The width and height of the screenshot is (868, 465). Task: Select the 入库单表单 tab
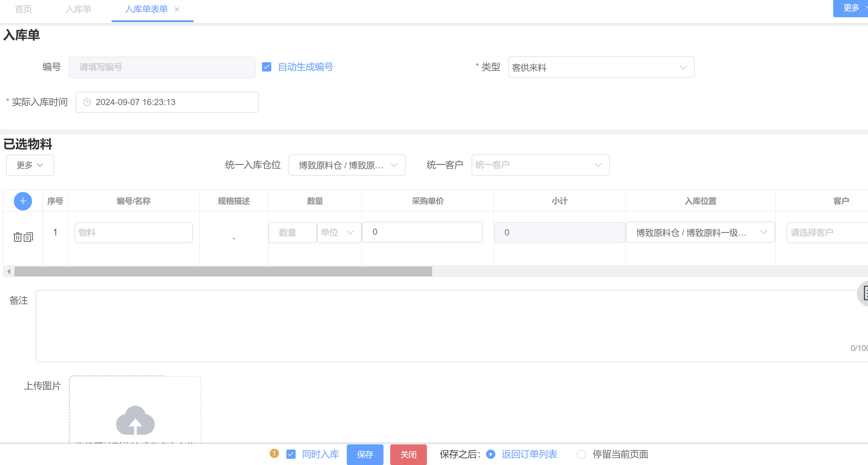click(146, 9)
